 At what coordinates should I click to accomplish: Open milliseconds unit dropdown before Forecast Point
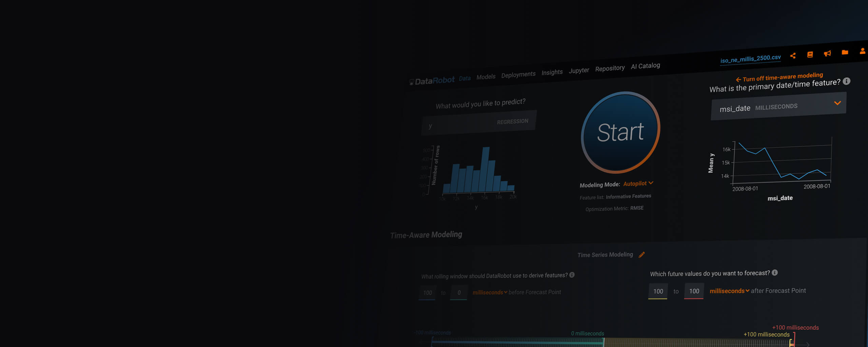tap(490, 292)
